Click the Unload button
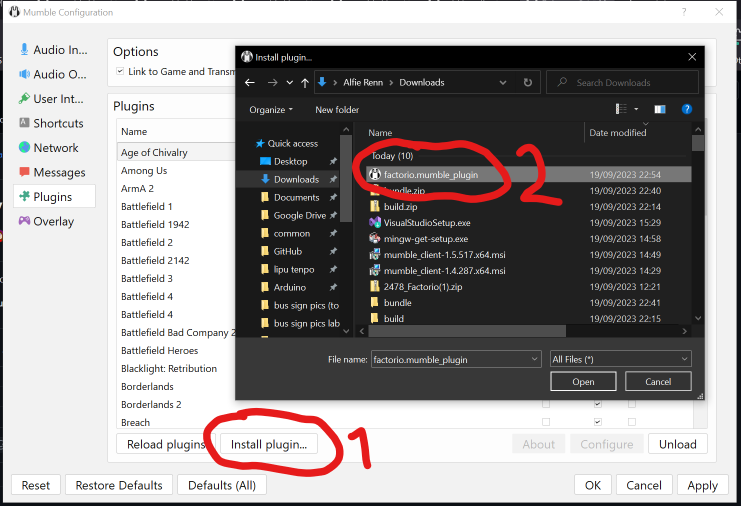Image resolution: width=741 pixels, height=506 pixels. (678, 444)
